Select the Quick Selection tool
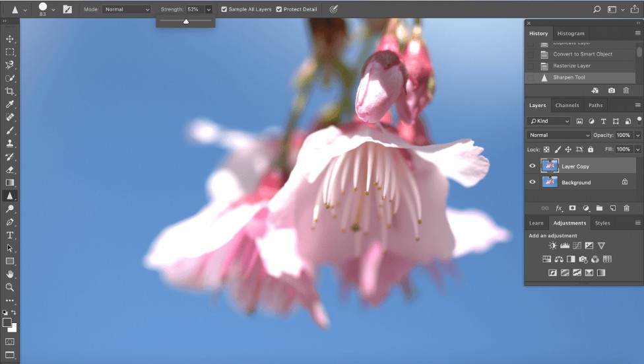644x364 pixels. (x=10, y=78)
